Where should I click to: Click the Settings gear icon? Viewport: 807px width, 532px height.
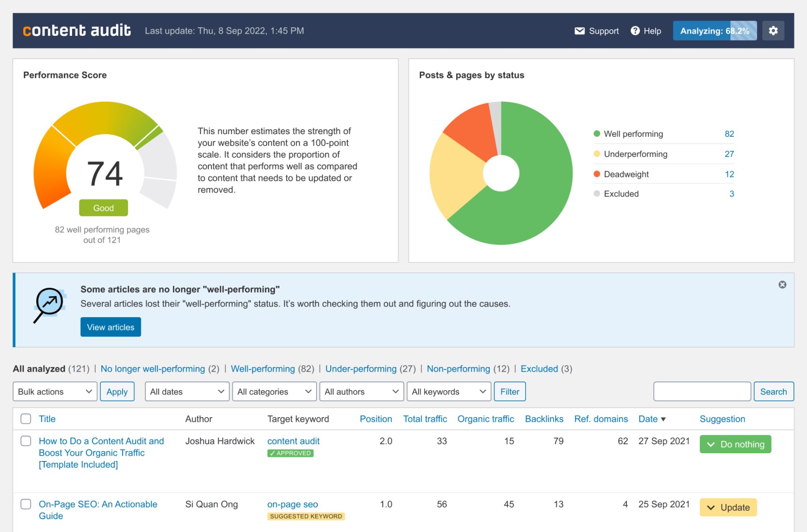tap(774, 30)
